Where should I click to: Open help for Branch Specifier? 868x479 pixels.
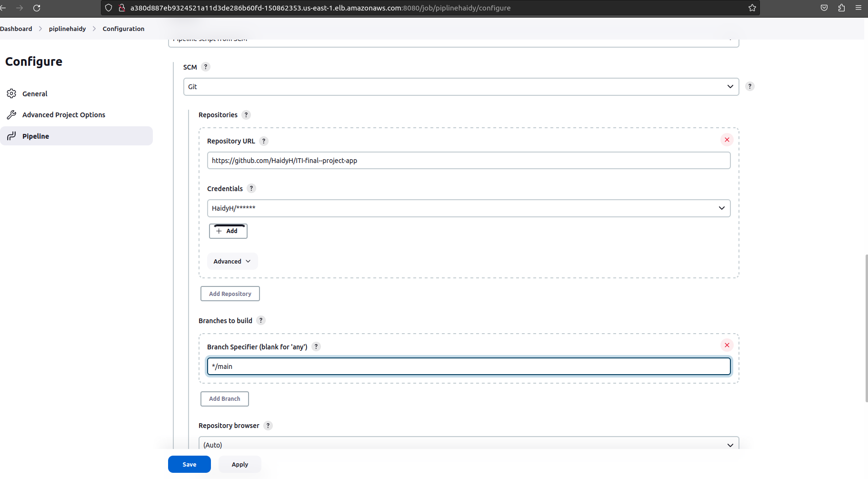click(x=316, y=347)
